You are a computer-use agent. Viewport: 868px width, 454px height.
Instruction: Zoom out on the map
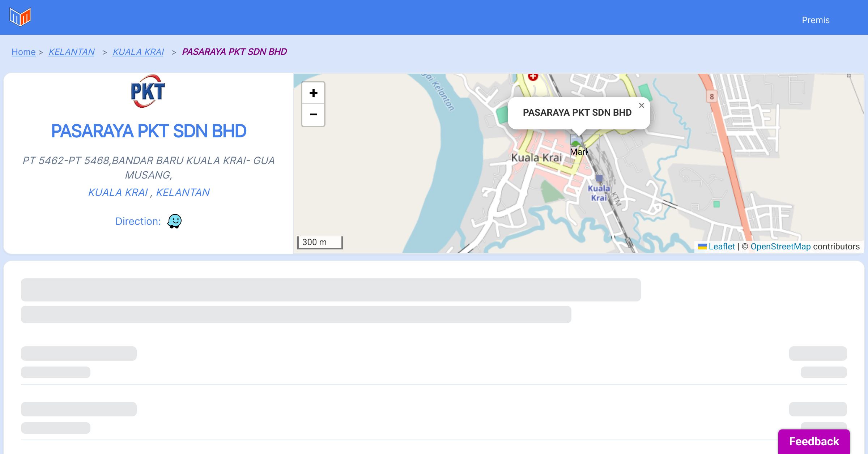click(313, 115)
